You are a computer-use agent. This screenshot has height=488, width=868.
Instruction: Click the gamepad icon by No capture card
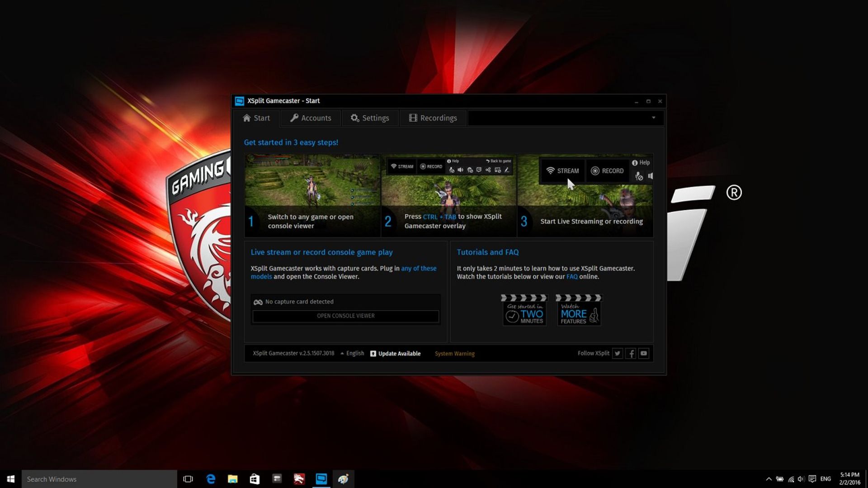pos(258,302)
